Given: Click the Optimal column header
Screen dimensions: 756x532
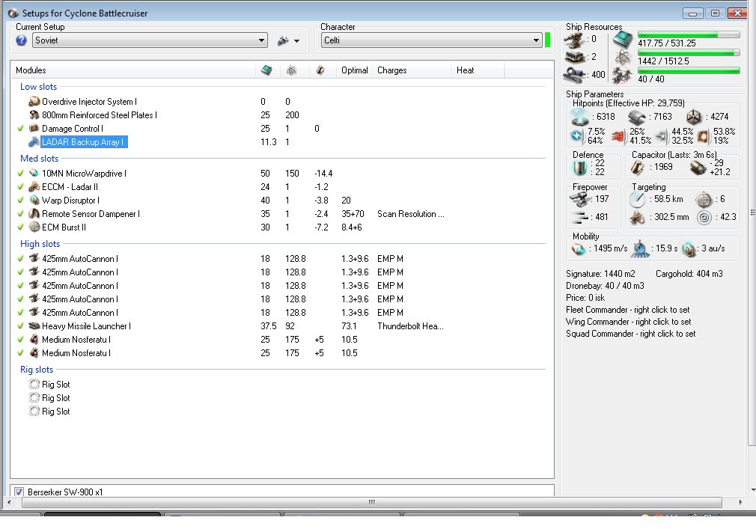Looking at the screenshot, I should pyautogui.click(x=354, y=70).
